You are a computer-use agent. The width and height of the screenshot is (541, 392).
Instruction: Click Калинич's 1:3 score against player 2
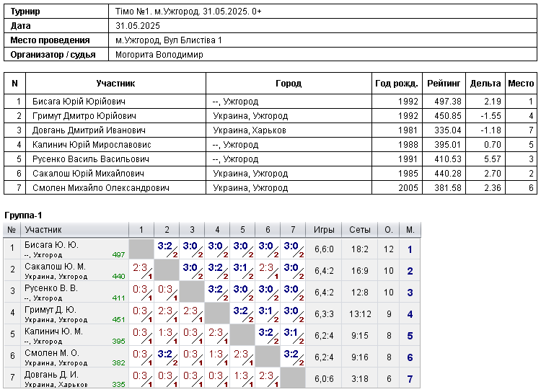(x=165, y=333)
